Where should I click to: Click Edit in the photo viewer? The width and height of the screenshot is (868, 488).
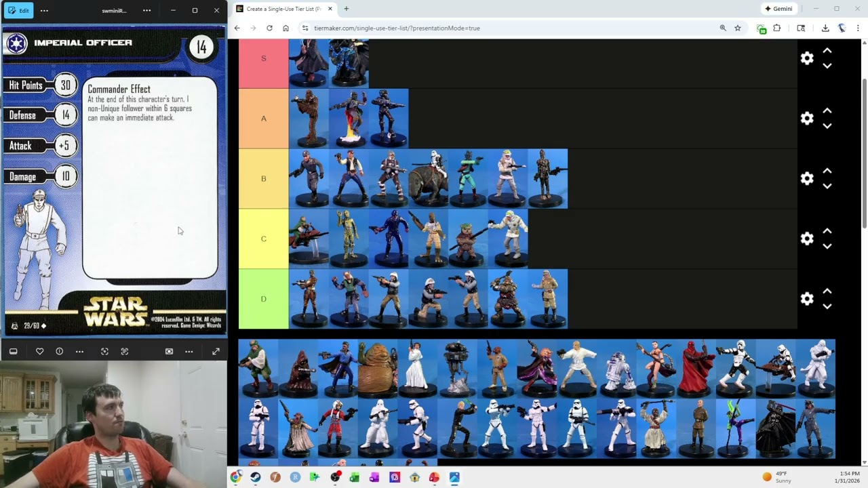18,10
